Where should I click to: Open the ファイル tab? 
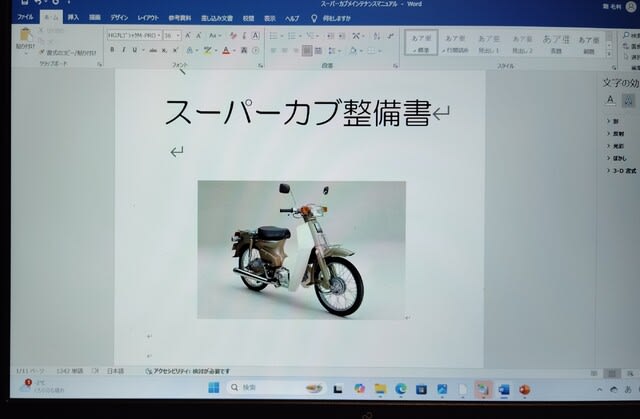coord(25,17)
